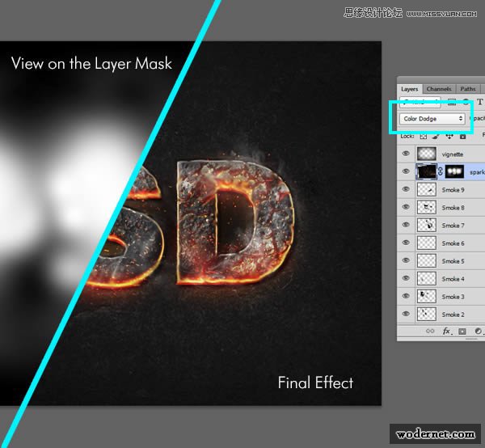Click the Smoke 9 layer thumbnail
The height and width of the screenshot is (448, 485).
coord(427,189)
